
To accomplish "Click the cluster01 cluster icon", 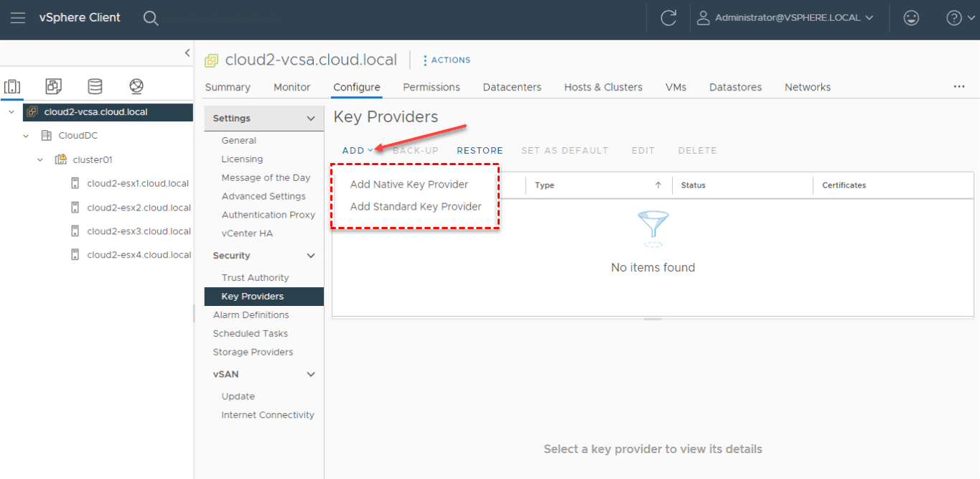I will pyautogui.click(x=61, y=159).
